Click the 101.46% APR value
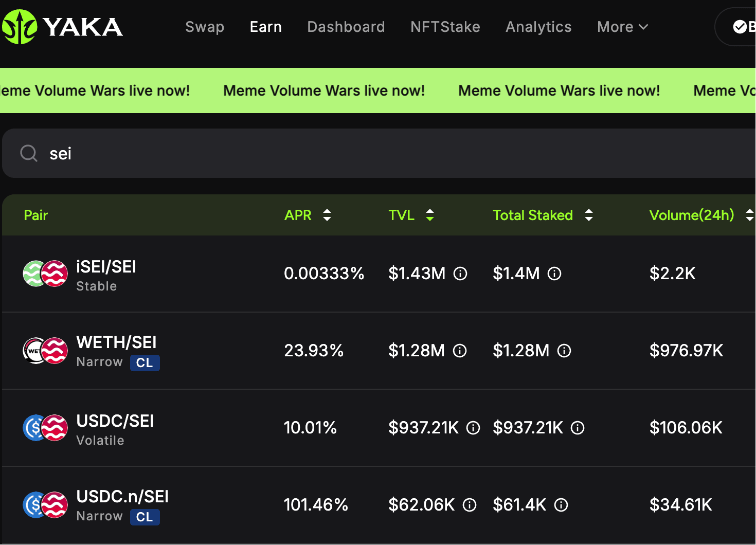This screenshot has height=545, width=756. pos(316,505)
